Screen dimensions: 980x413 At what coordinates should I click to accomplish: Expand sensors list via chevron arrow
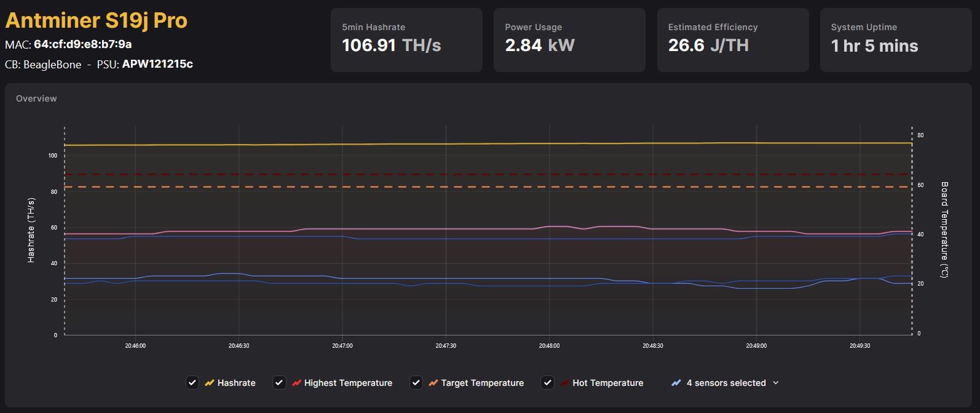point(776,383)
